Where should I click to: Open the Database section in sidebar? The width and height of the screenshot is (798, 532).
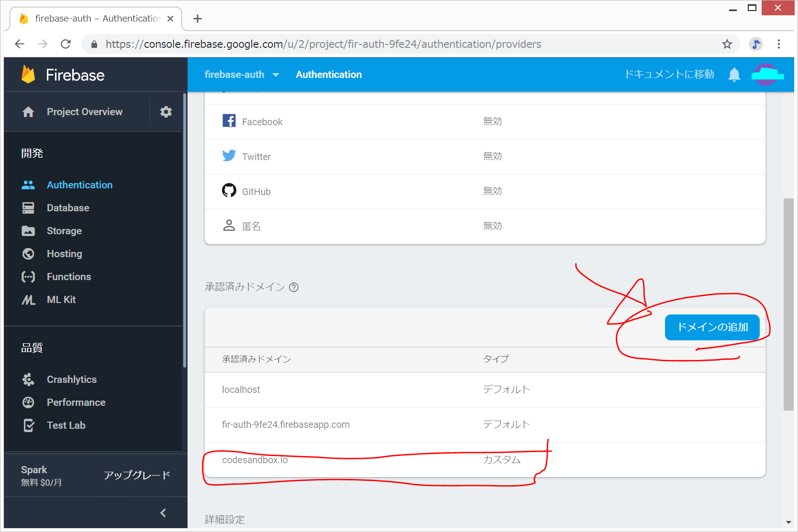point(68,208)
